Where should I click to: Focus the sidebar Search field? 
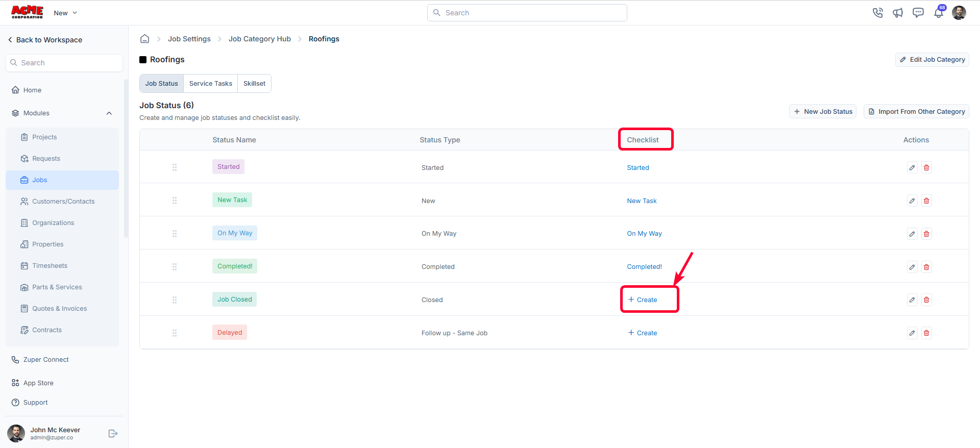[64, 63]
